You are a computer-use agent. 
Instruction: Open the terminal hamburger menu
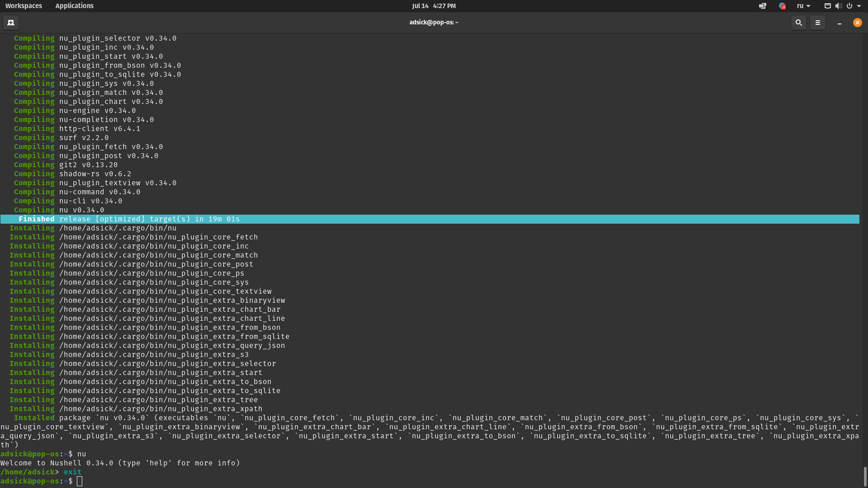(x=817, y=22)
